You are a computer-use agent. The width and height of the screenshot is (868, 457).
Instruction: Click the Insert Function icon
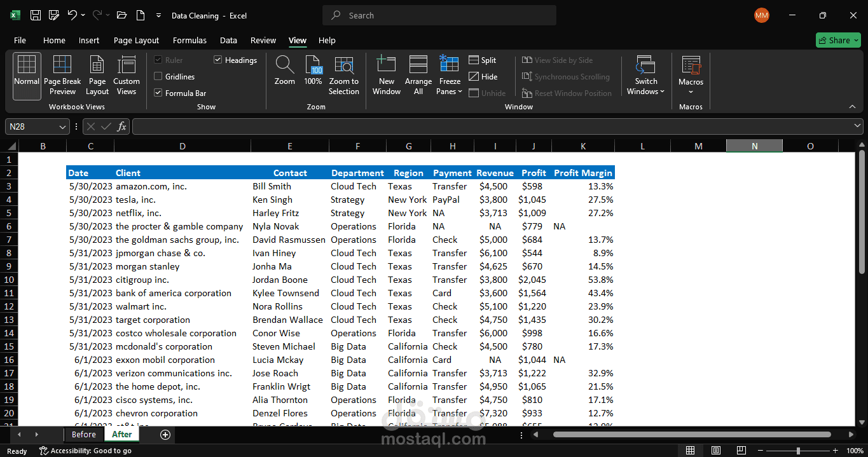(x=122, y=126)
